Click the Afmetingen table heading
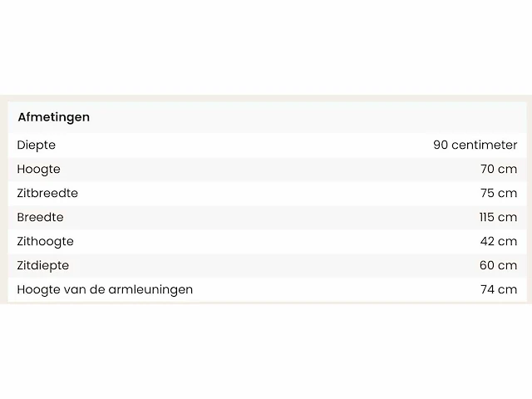This screenshot has width=532, height=399. click(x=53, y=117)
